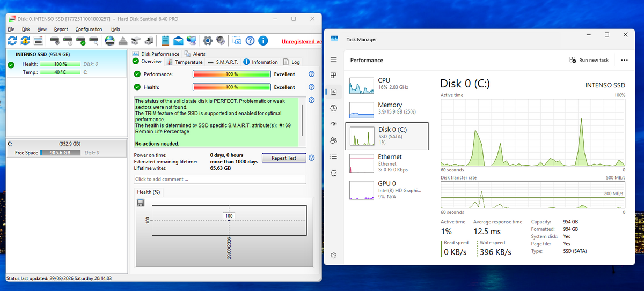Switch to the Disk Performance tab
The image size is (644, 291).
click(156, 54)
